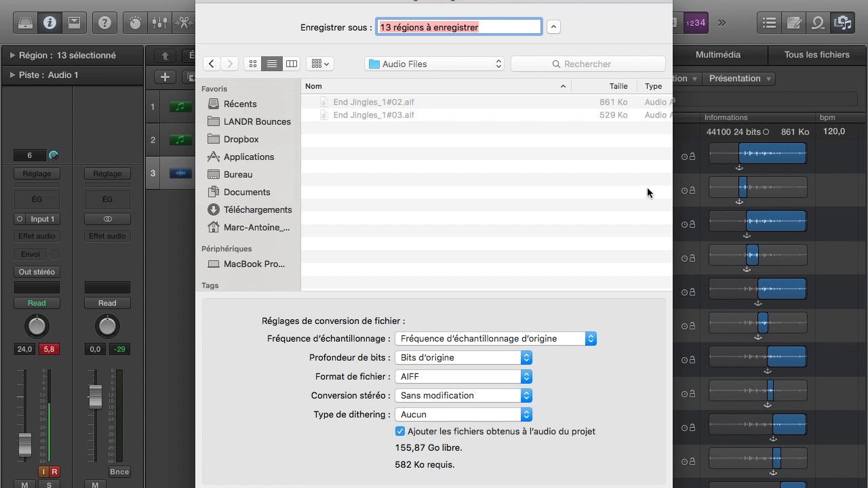This screenshot has height=488, width=868.
Task: Switch to Tous les fichiers tab
Action: tap(817, 55)
